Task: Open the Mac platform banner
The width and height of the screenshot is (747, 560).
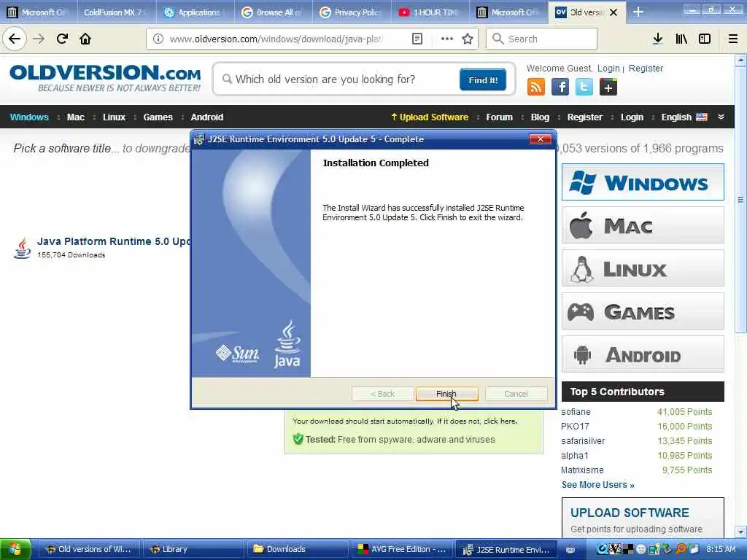Action: point(643,225)
